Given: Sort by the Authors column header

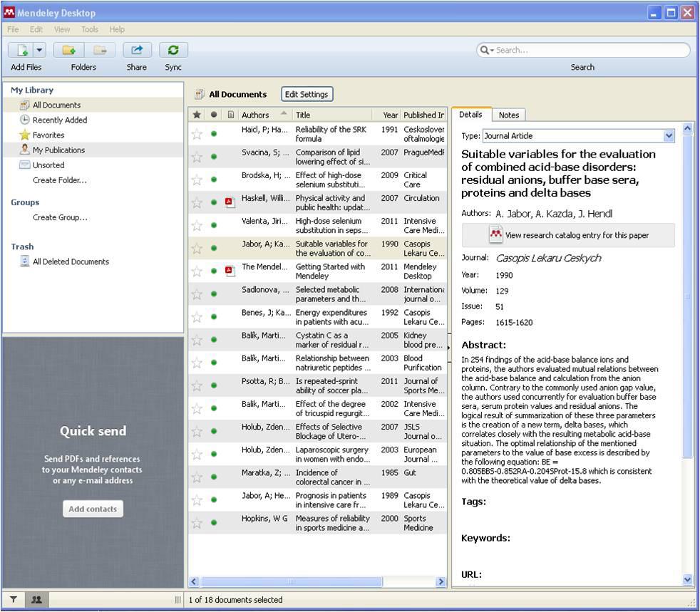Looking at the screenshot, I should [264, 115].
